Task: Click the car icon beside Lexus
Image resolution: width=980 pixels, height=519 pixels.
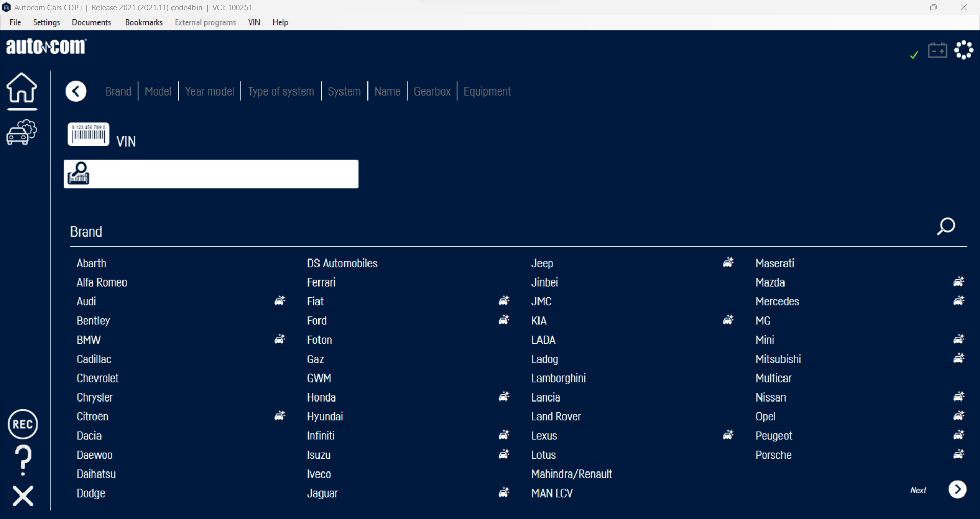Action: coord(728,435)
